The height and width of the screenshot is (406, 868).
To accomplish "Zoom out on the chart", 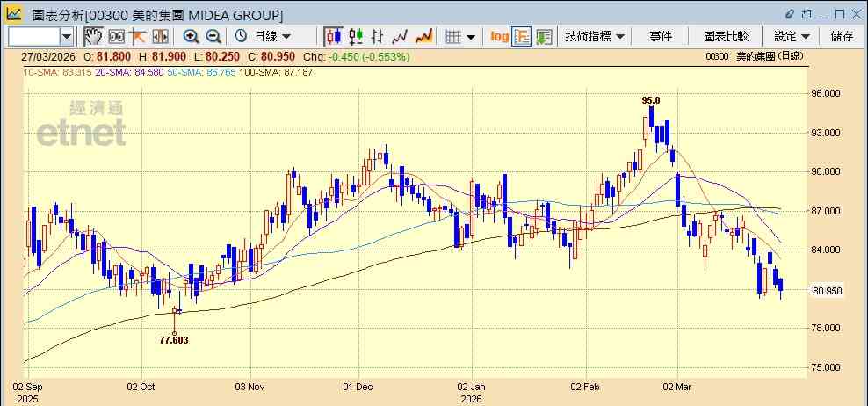I will [213, 37].
